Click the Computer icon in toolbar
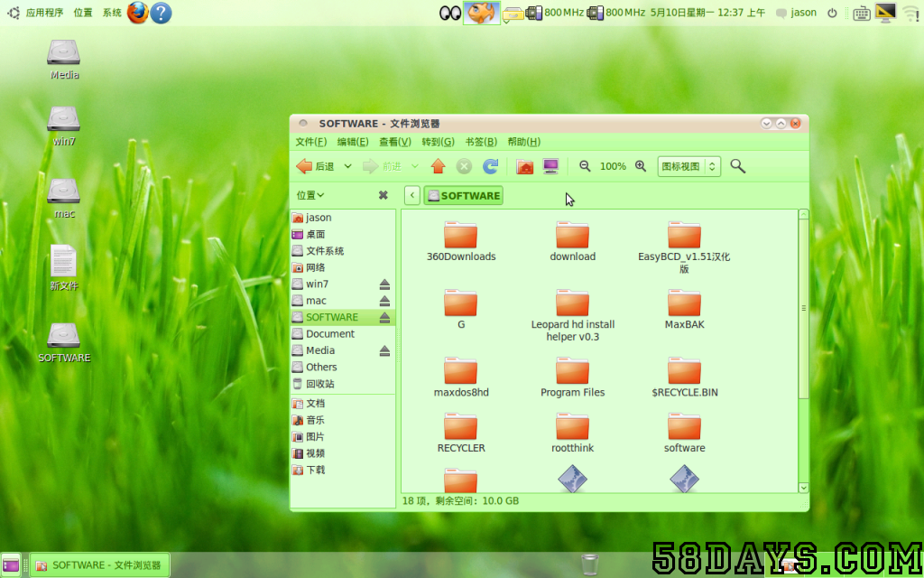Viewport: 924px width, 578px height. [550, 166]
